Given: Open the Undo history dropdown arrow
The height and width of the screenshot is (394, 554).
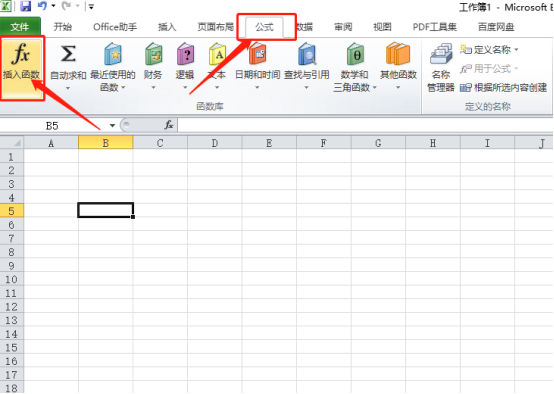Looking at the screenshot, I should tap(53, 6).
